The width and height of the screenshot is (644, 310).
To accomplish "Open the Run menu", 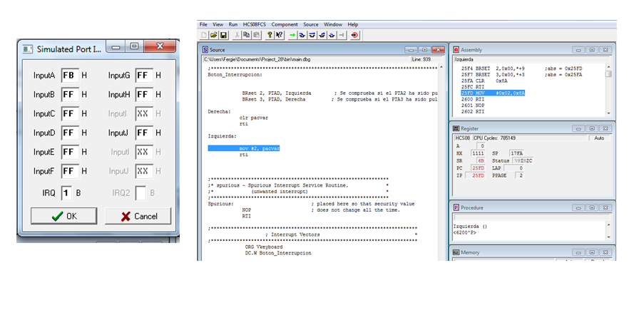I will [x=233, y=24].
